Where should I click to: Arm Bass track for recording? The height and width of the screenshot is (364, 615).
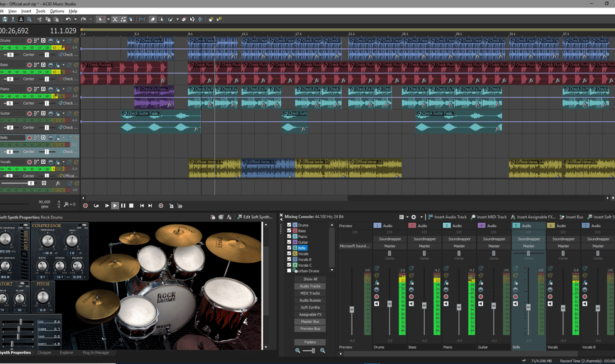pyautogui.click(x=29, y=65)
